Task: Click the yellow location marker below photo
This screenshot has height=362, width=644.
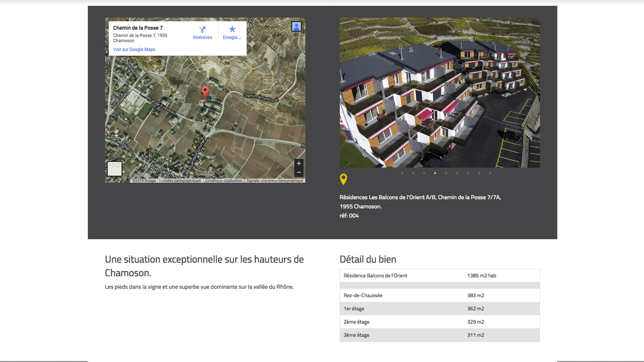Action: pos(343,179)
